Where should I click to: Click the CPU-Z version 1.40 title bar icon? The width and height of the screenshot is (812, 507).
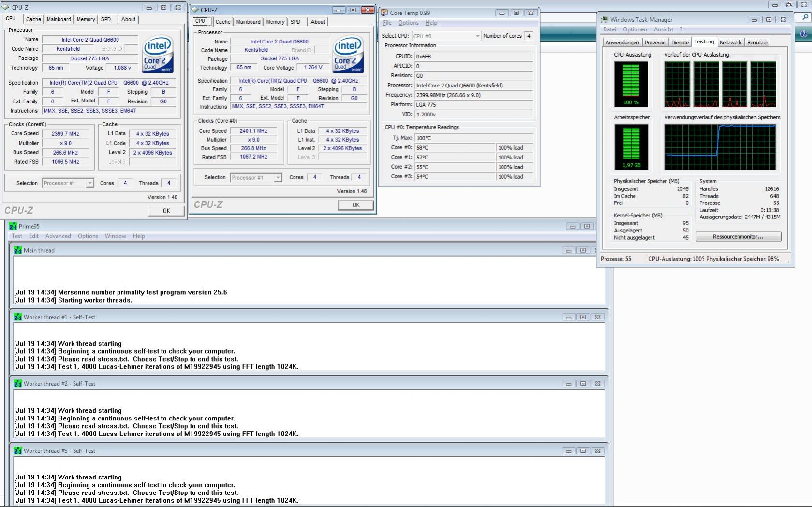click(x=6, y=8)
